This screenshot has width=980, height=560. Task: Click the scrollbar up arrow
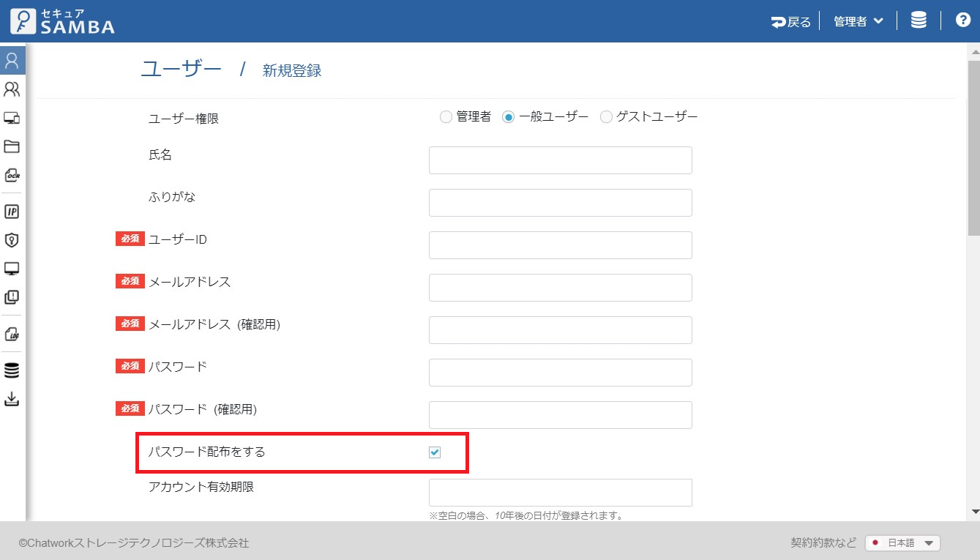[974, 52]
